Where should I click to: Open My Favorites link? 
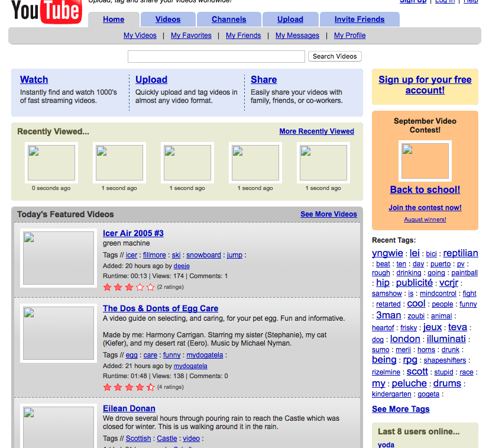coord(191,36)
